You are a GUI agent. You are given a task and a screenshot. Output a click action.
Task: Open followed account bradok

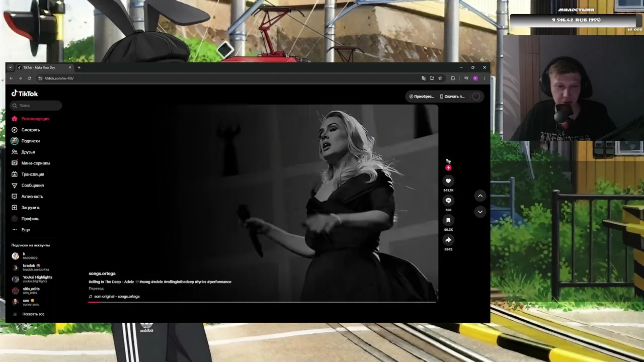(30, 267)
